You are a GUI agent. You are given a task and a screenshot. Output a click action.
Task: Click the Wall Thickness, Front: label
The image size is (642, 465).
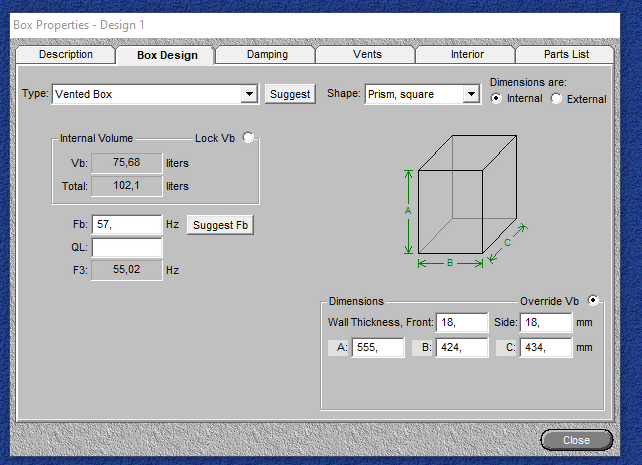pyautogui.click(x=380, y=323)
